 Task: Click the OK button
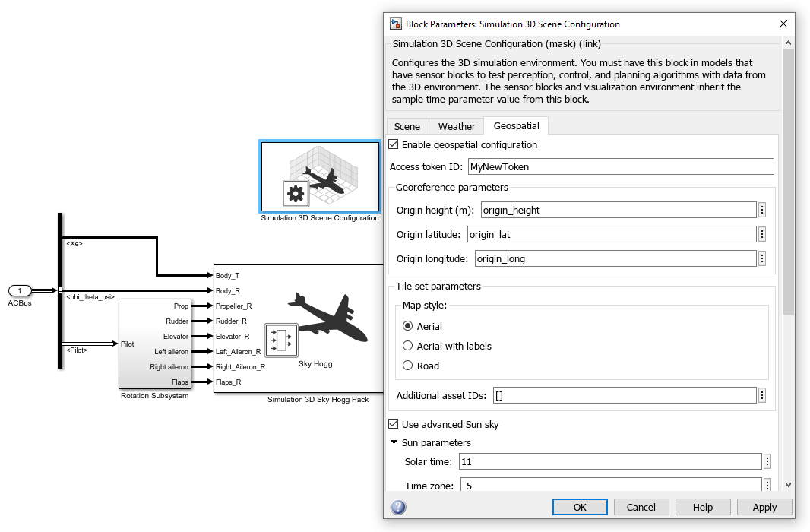click(x=580, y=507)
